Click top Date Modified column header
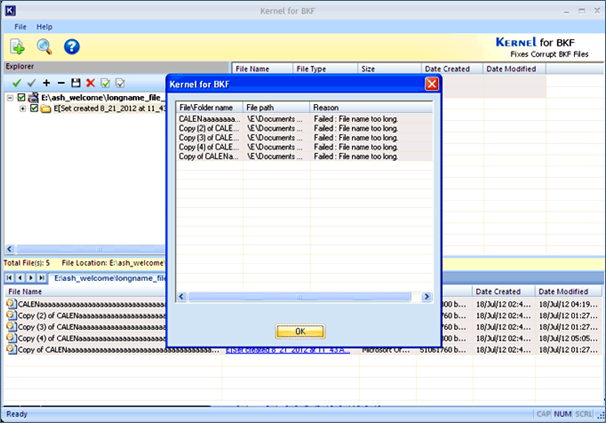This screenshot has height=423, width=606. click(x=514, y=69)
